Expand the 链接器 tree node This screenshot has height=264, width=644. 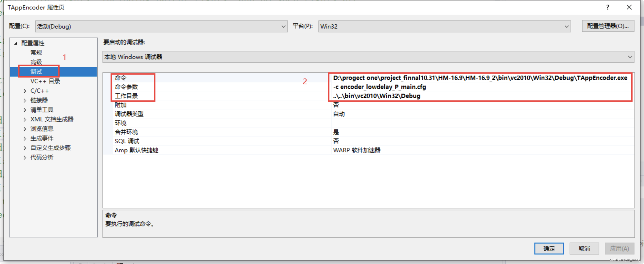click(25, 101)
